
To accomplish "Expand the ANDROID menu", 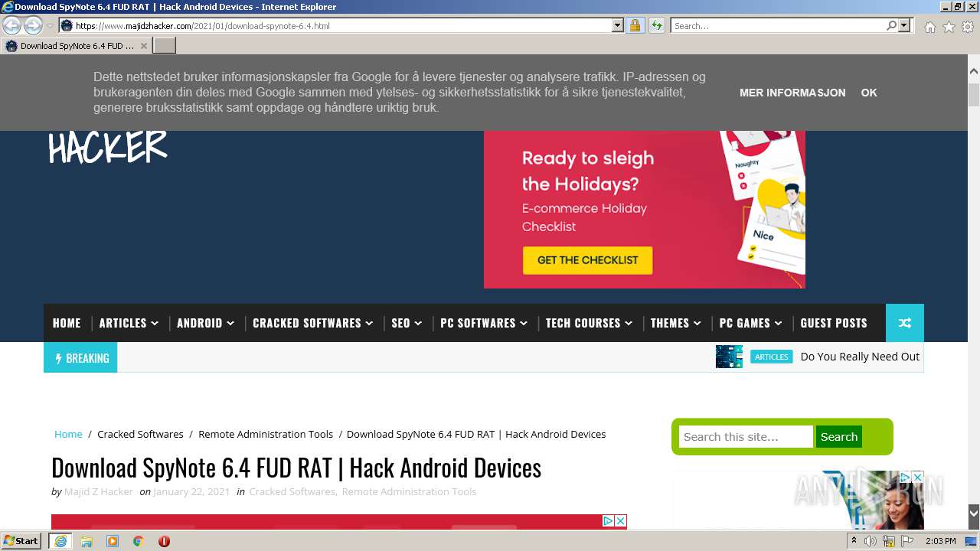I will 205,323.
